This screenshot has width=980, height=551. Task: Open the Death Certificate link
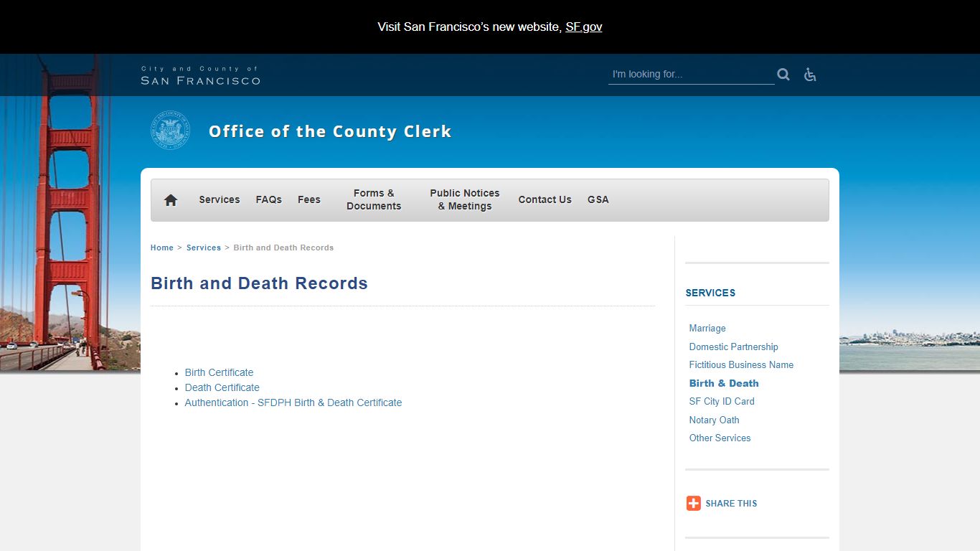(x=222, y=387)
